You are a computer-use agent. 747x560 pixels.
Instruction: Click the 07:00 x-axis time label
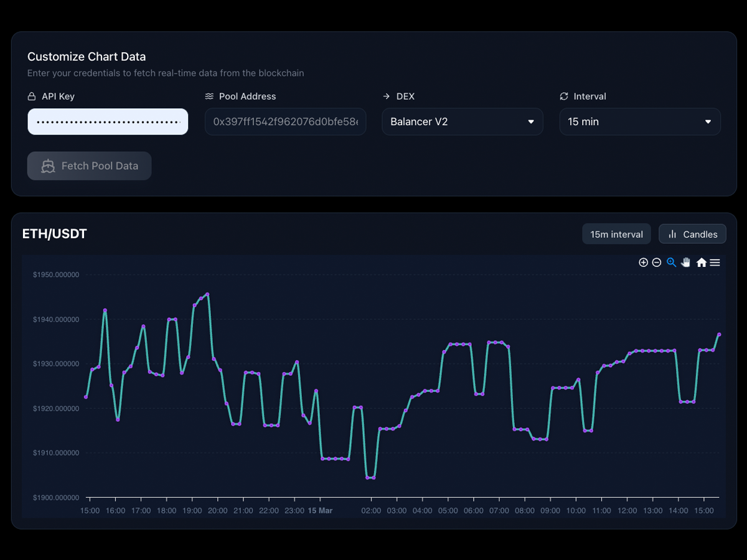coord(499,511)
